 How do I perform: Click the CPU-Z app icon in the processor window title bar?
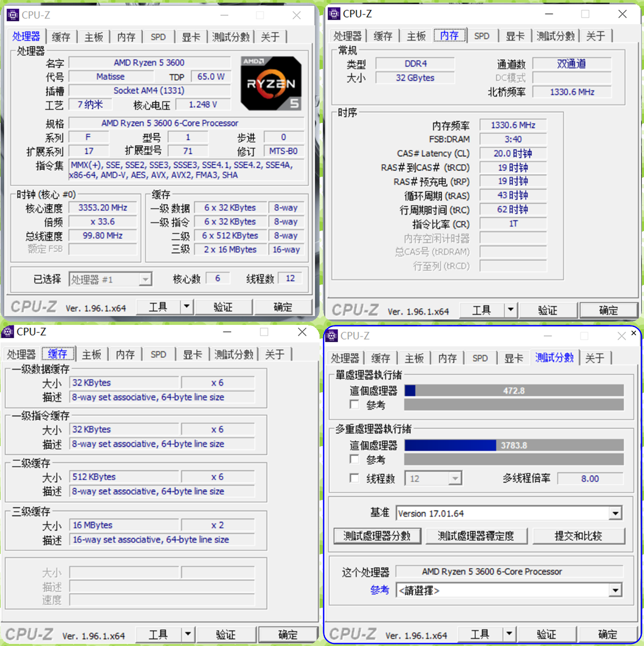[x=13, y=15]
